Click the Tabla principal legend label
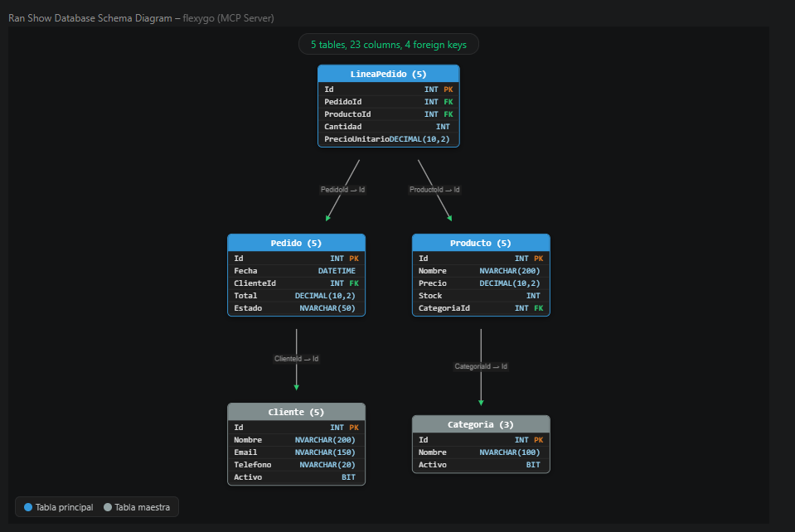795x532 pixels. click(65, 507)
